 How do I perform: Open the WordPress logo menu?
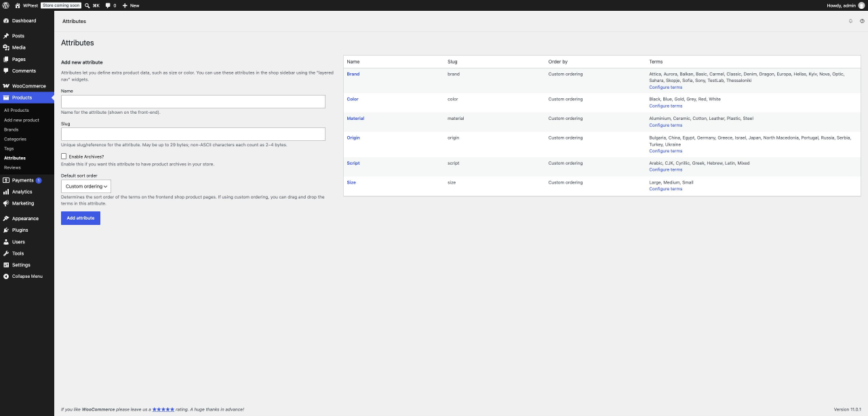click(6, 5)
